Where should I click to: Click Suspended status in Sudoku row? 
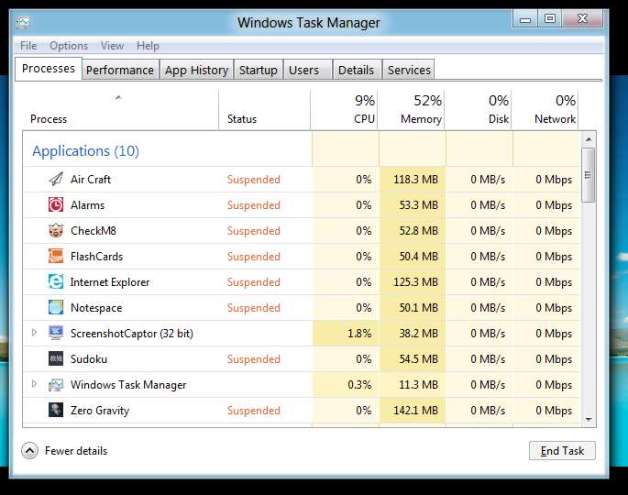254,359
